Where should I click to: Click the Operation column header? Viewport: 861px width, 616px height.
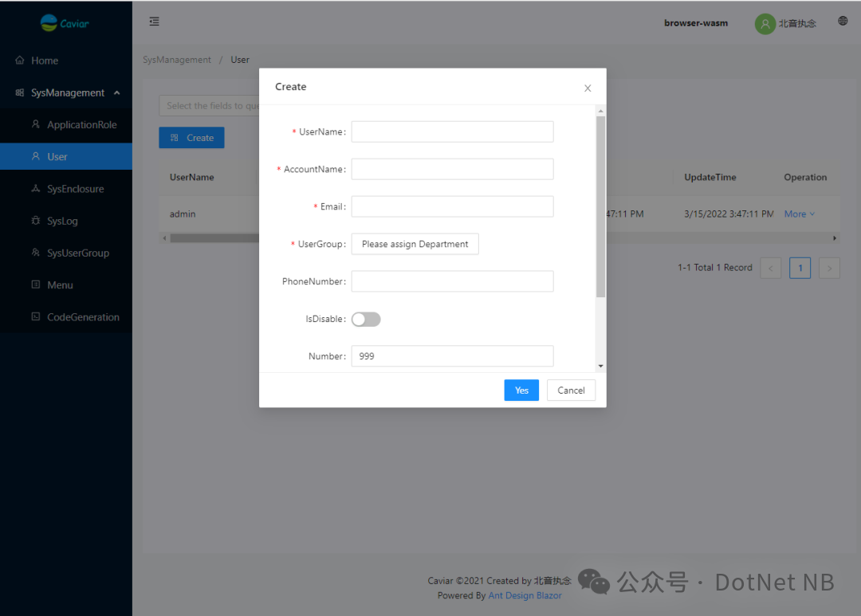pyautogui.click(x=805, y=178)
